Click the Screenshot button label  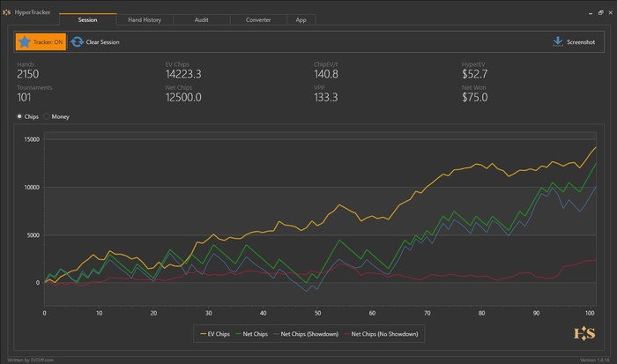point(581,41)
